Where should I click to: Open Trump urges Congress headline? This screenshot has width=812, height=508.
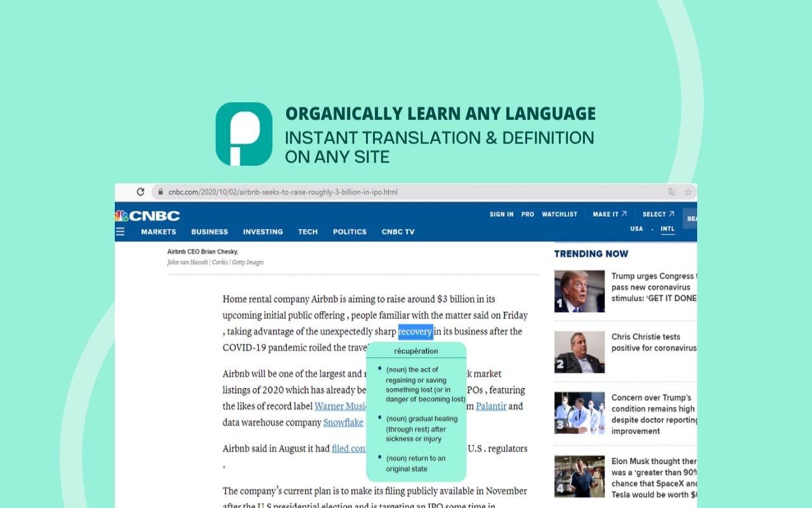(654, 287)
